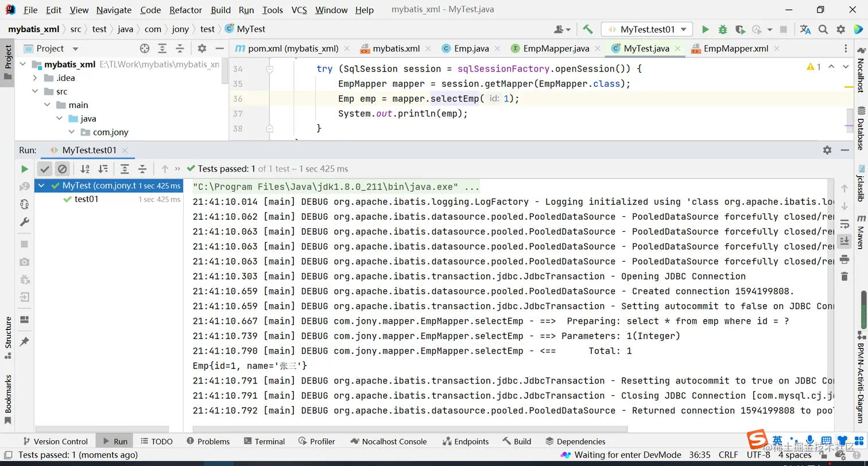The height and width of the screenshot is (466, 868).
Task: Sort tests by duration
Action: 103,169
